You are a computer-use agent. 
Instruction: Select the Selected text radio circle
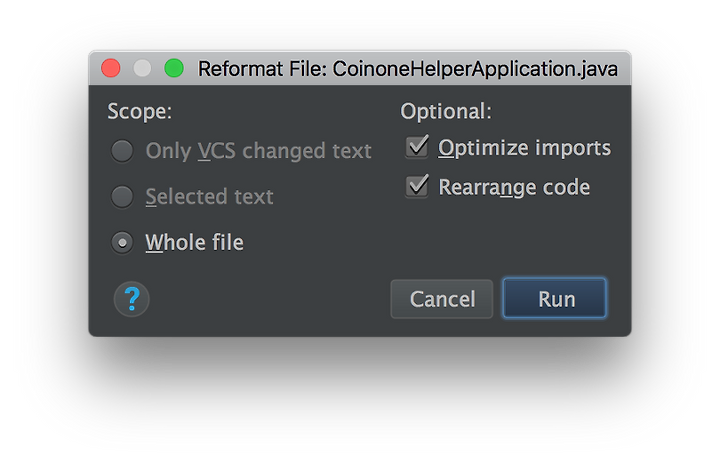122,197
